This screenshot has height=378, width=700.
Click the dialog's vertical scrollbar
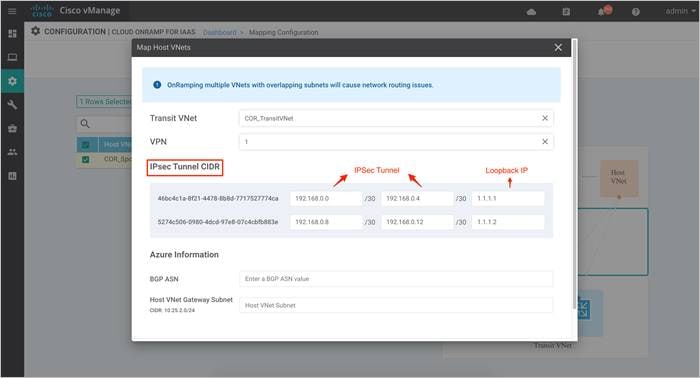click(574, 174)
